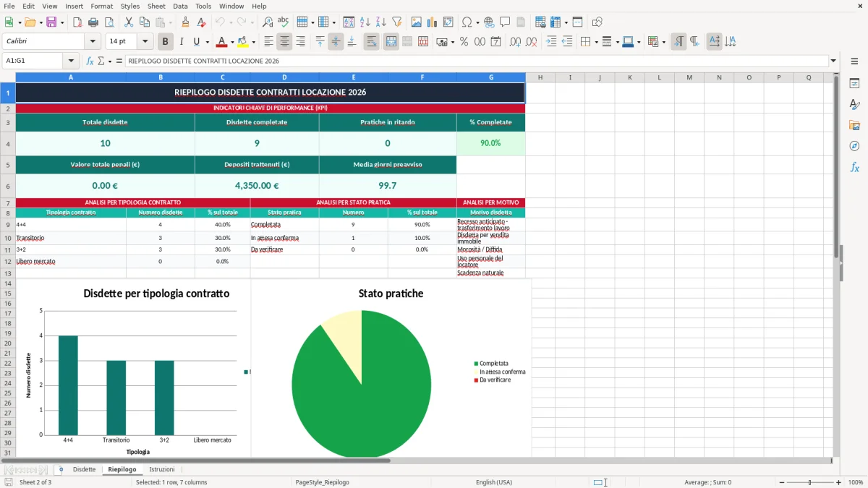Click the Select All corner button
This screenshot has width=868, height=488.
(x=8, y=77)
